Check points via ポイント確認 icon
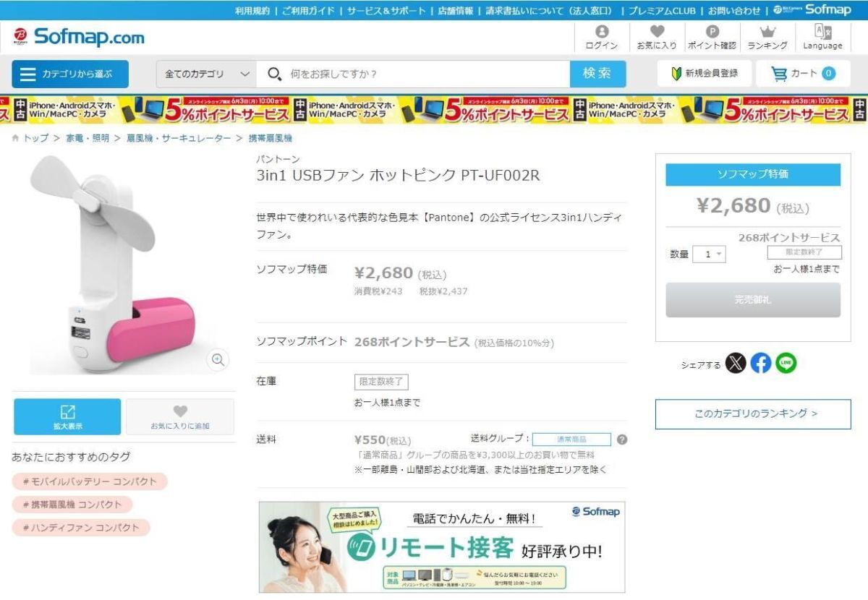This screenshot has width=868, height=600. coord(712,38)
